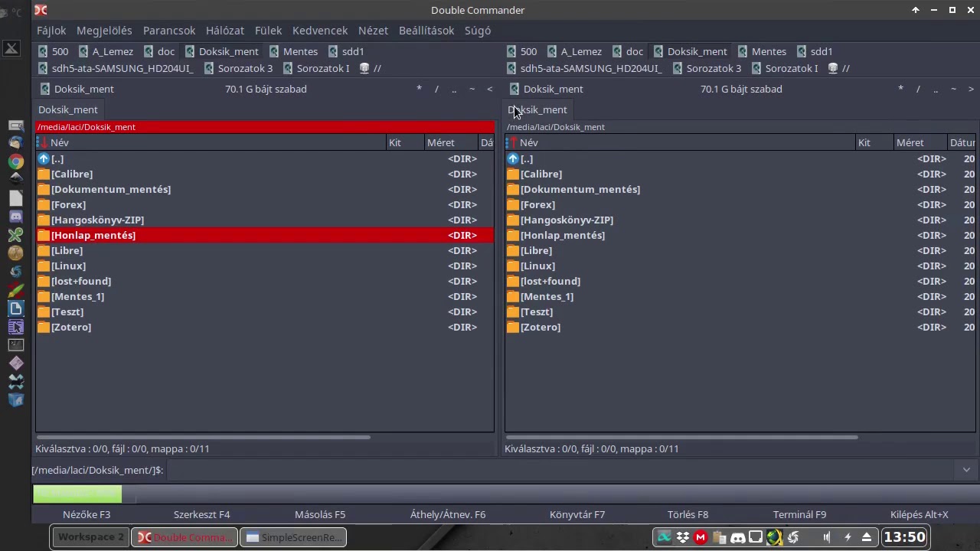980x551 pixels.
Task: Open the Nézet menu
Action: click(x=373, y=31)
